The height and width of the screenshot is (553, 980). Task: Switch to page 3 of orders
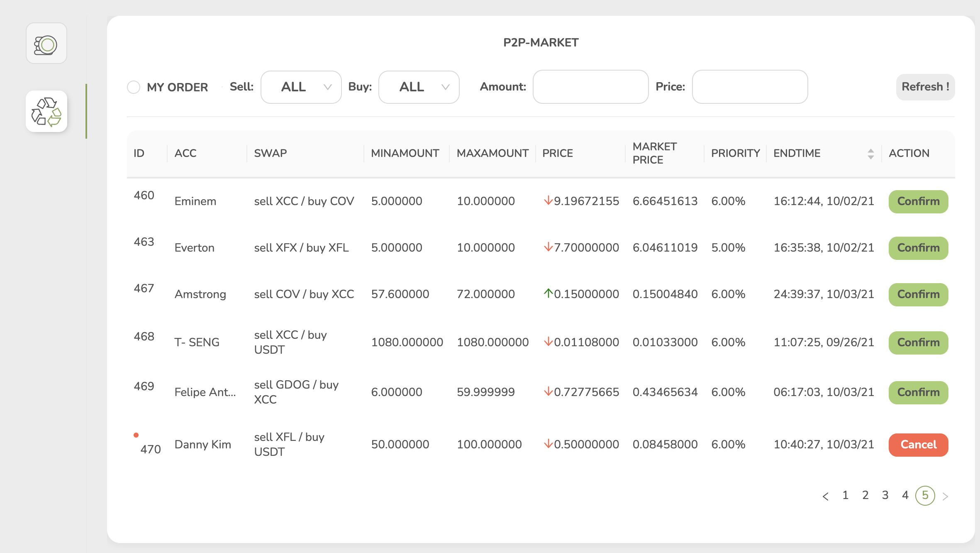tap(885, 495)
